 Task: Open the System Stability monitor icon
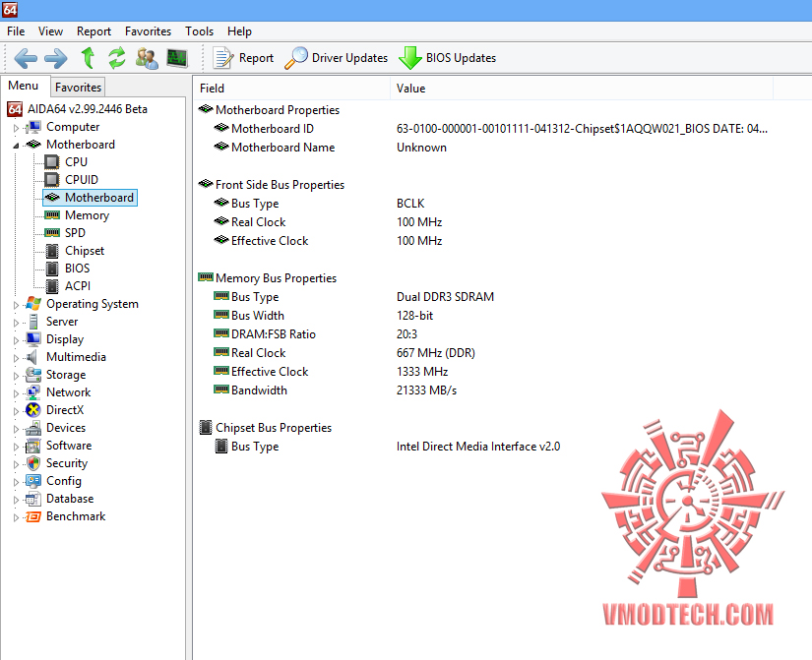[177, 58]
